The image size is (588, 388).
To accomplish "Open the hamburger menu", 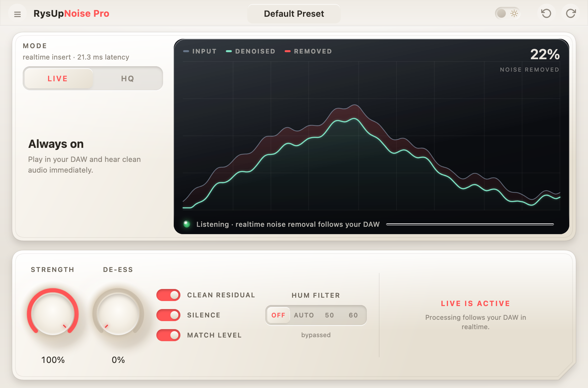I will [x=17, y=14].
